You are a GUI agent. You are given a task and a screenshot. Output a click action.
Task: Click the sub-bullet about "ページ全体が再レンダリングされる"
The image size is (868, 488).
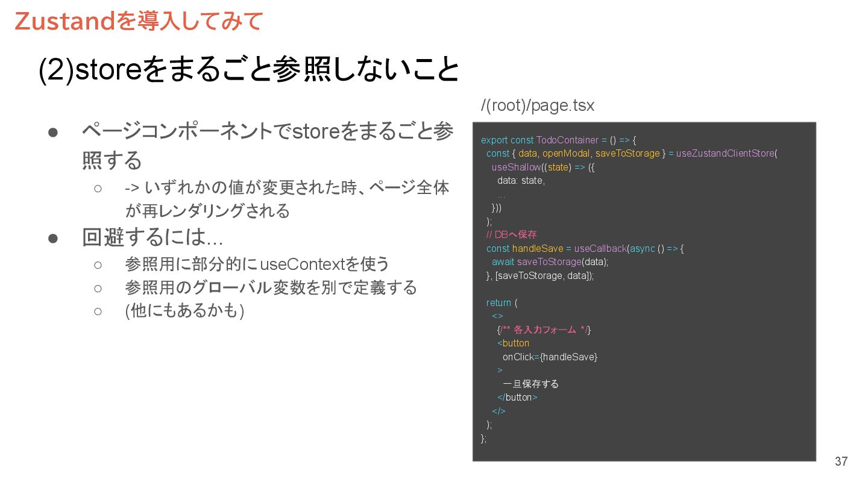point(287,199)
